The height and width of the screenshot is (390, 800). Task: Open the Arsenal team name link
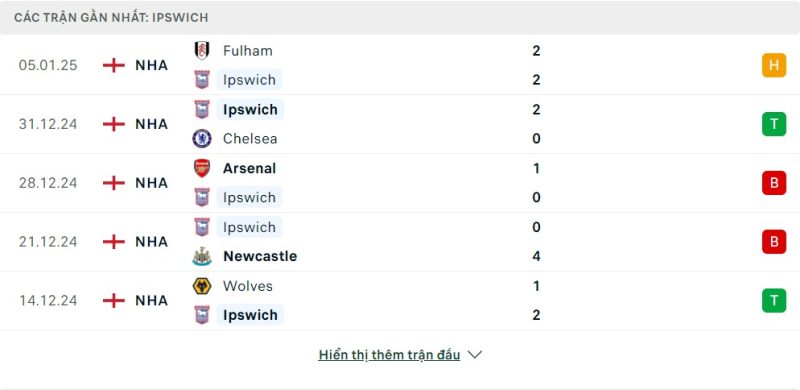[249, 168]
